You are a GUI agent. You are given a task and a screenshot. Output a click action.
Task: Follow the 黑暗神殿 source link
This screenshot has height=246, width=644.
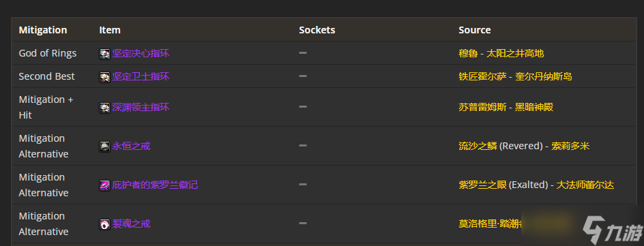[x=534, y=108]
